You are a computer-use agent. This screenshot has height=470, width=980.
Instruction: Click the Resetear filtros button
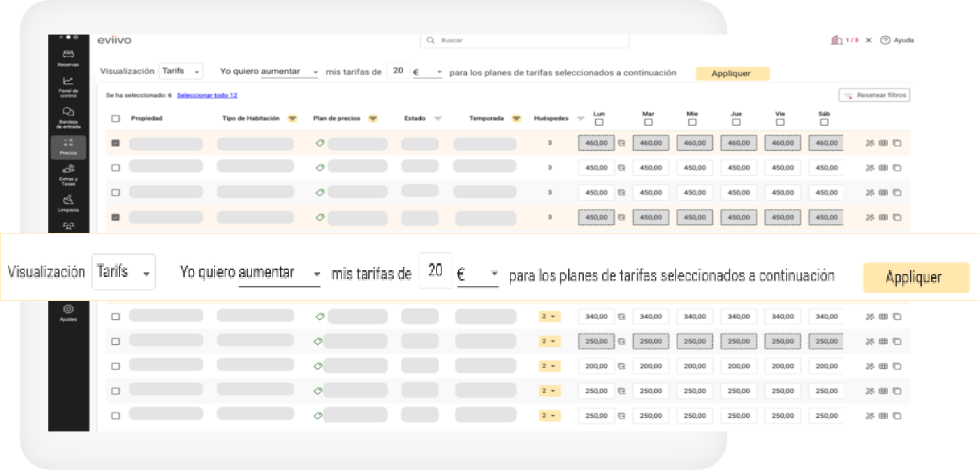(x=874, y=95)
